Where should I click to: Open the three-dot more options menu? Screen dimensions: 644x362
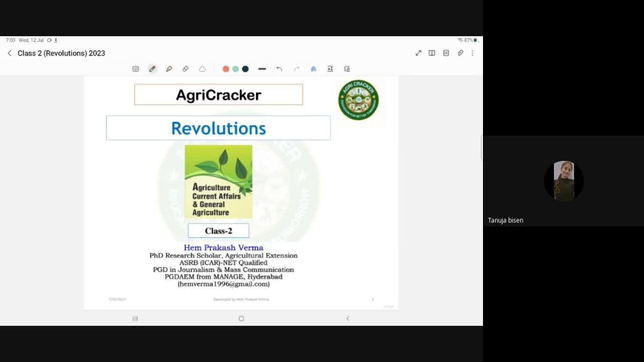click(472, 53)
